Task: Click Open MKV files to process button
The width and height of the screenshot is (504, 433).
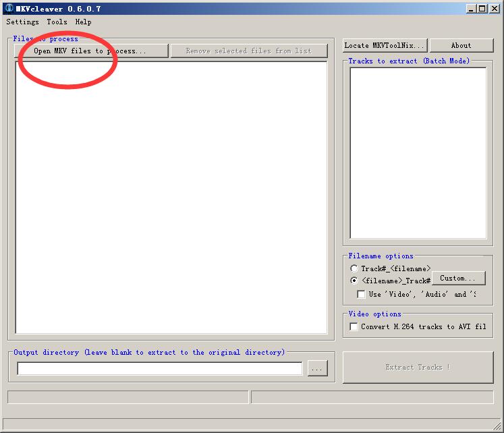Action: coord(91,51)
